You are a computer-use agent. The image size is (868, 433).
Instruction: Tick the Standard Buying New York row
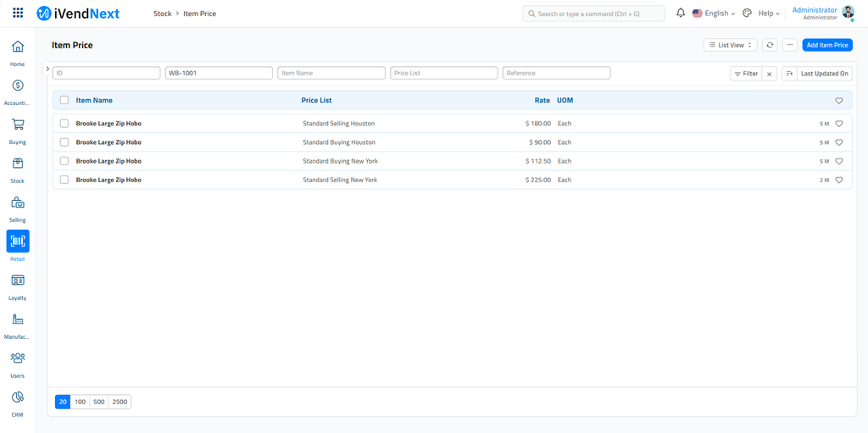tap(64, 161)
